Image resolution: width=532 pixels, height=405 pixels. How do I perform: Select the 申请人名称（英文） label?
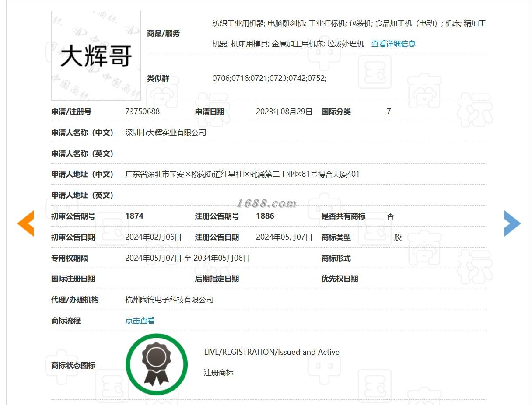coord(82,154)
